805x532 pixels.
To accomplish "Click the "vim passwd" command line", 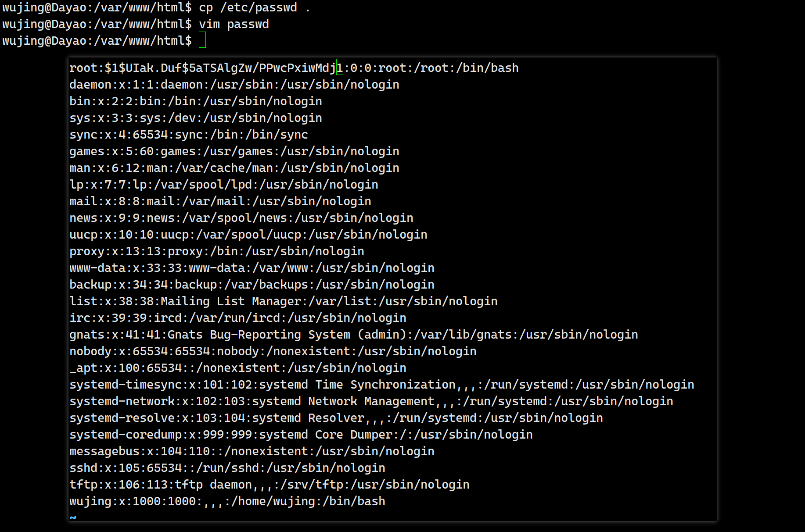I will coord(234,24).
